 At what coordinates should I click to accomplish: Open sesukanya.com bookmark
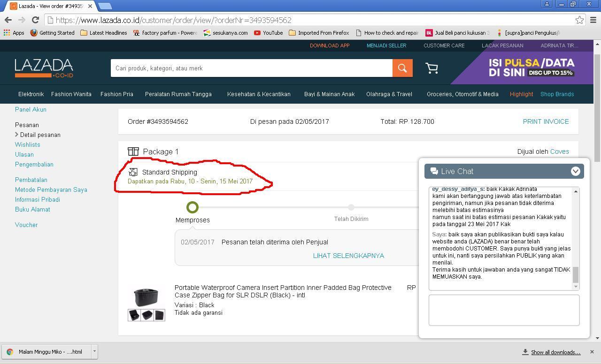pyautogui.click(x=225, y=33)
